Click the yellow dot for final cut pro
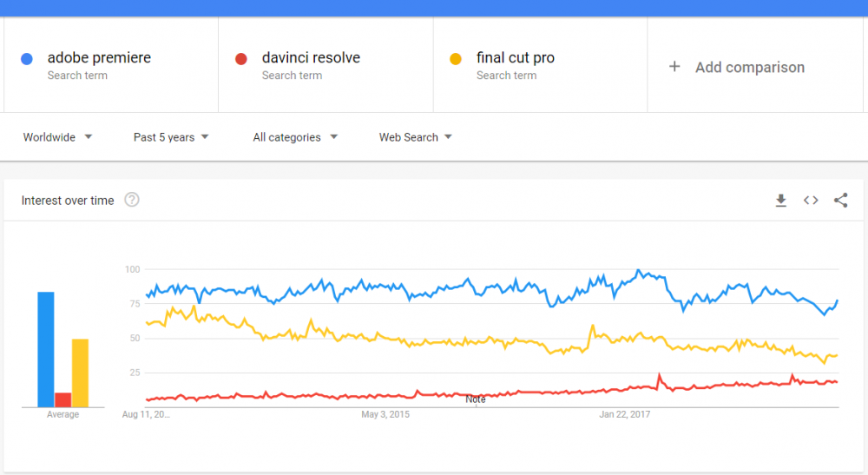868x475 pixels. (x=456, y=59)
